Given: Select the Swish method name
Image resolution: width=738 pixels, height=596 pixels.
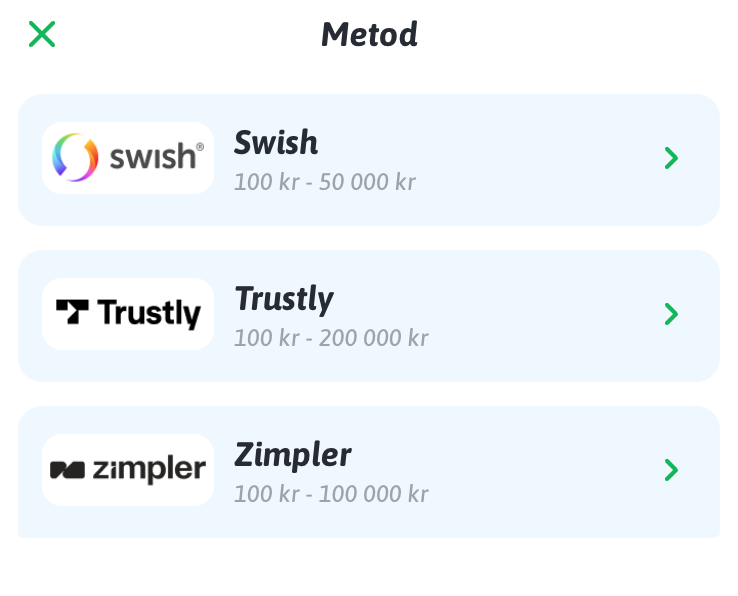Looking at the screenshot, I should coord(276,143).
